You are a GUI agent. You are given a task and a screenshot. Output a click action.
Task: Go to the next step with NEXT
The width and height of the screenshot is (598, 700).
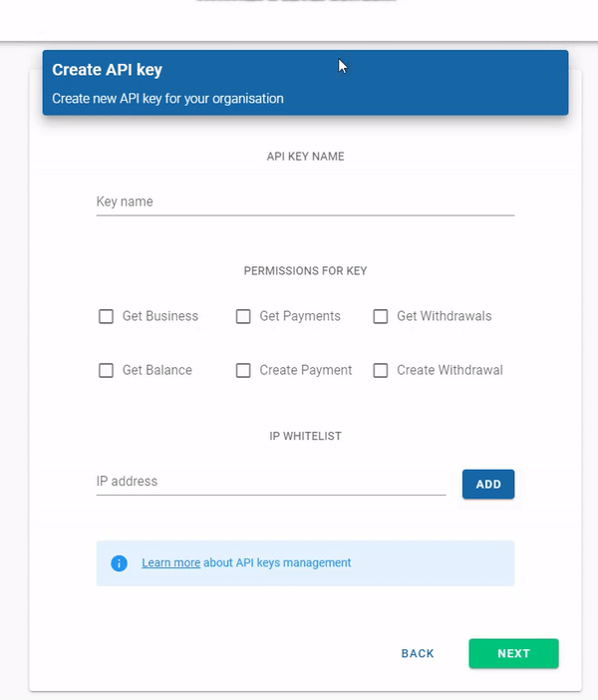pyautogui.click(x=513, y=653)
